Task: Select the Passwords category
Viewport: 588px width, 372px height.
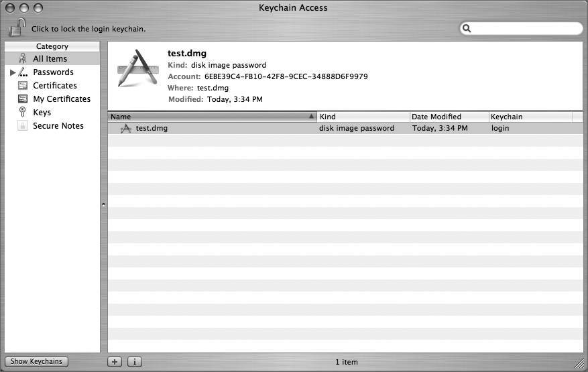Action: point(53,72)
